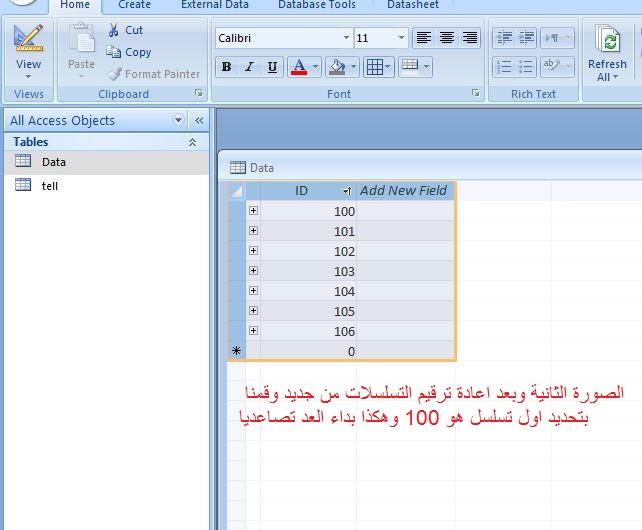
Task: Switch to the Create ribbon tab
Action: tap(135, 5)
